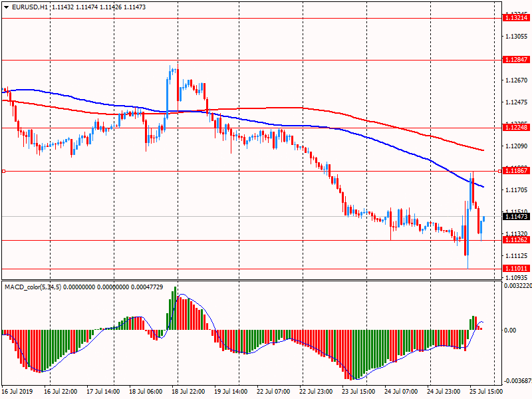Viewport: 532px width, 399px height.
Task: Select the blue moving average line end
Action: pyautogui.click(x=483, y=187)
